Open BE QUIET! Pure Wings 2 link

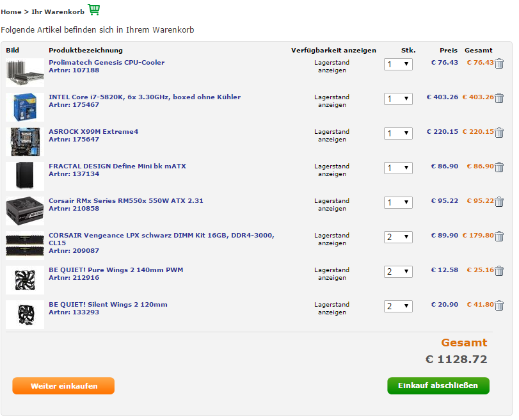pyautogui.click(x=116, y=270)
